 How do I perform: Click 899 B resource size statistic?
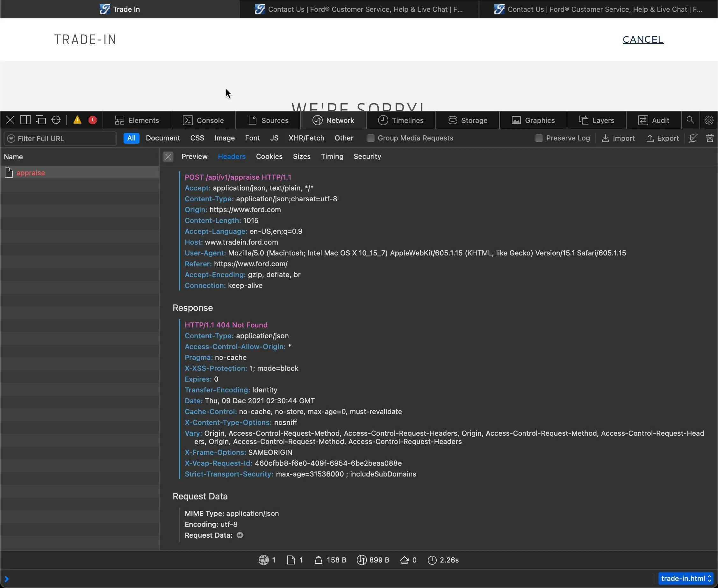[x=373, y=560]
